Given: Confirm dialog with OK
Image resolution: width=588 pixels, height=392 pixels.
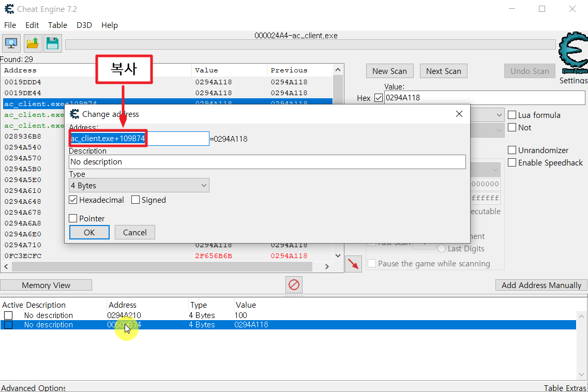Looking at the screenshot, I should click(x=89, y=232).
